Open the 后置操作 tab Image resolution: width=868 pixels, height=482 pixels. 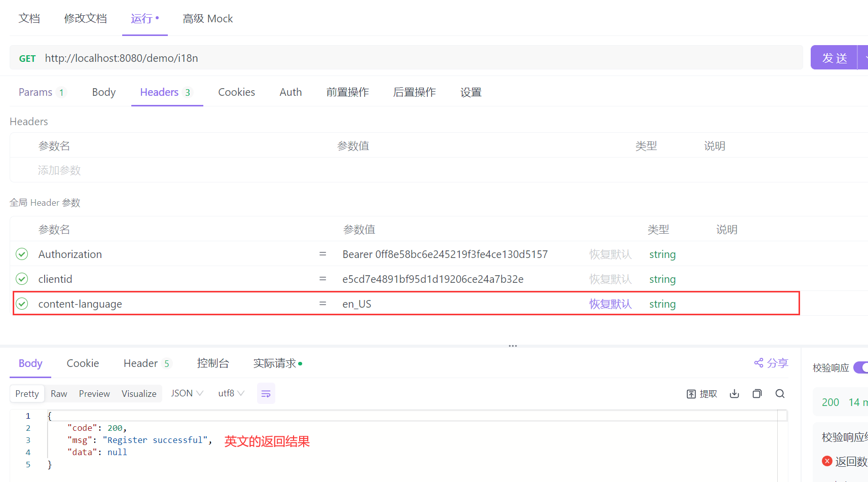414,92
